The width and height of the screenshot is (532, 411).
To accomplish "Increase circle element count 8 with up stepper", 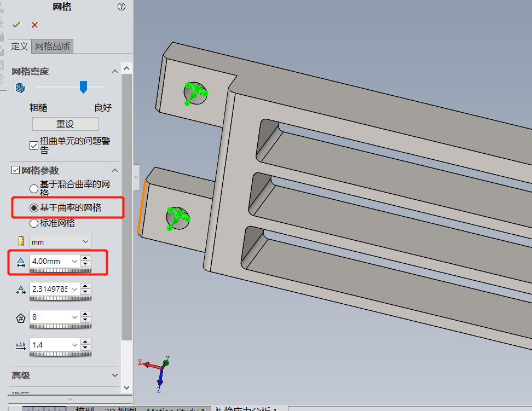I will tap(85, 314).
